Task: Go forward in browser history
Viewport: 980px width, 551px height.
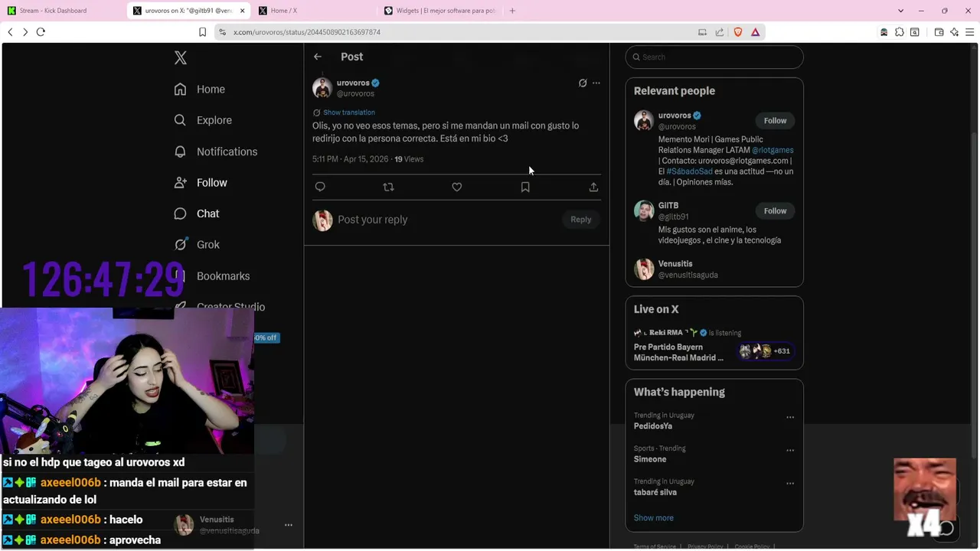Action: 25,32
